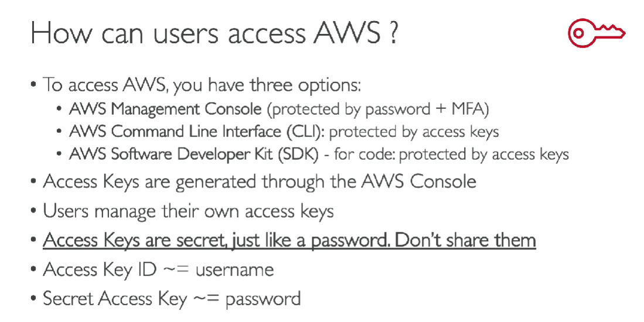Screen dimensions: 644x322
Task: Click the red key icon
Action: pyautogui.click(x=597, y=33)
